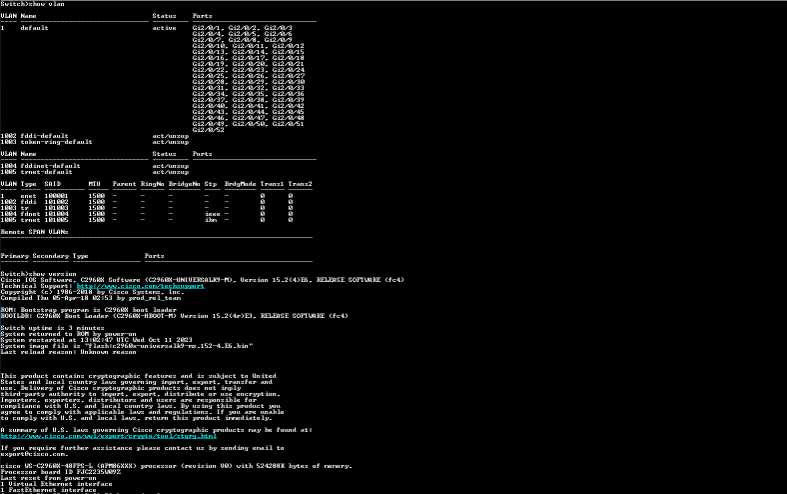
Task: Click '1 Virtual Ethernet interface'
Action: tap(57, 484)
